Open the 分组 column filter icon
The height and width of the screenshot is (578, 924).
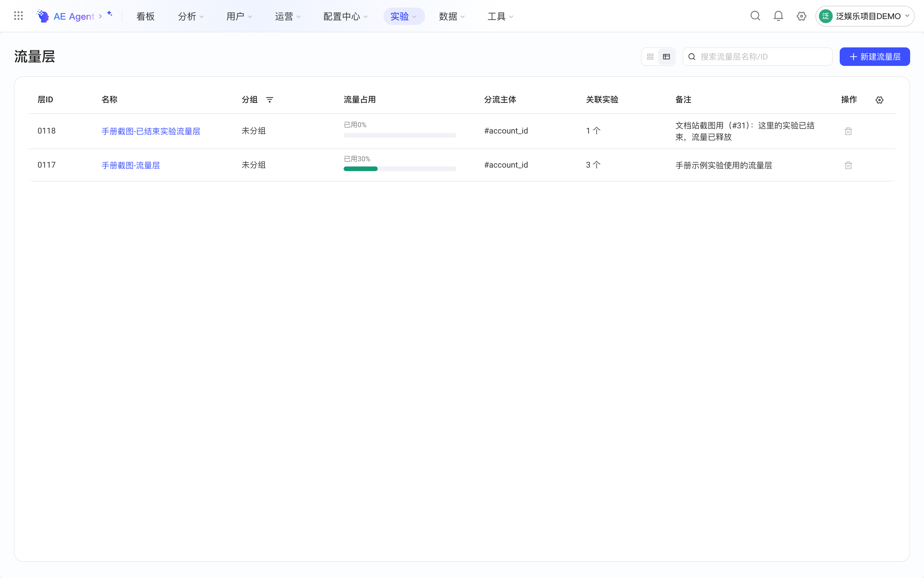[x=270, y=100]
